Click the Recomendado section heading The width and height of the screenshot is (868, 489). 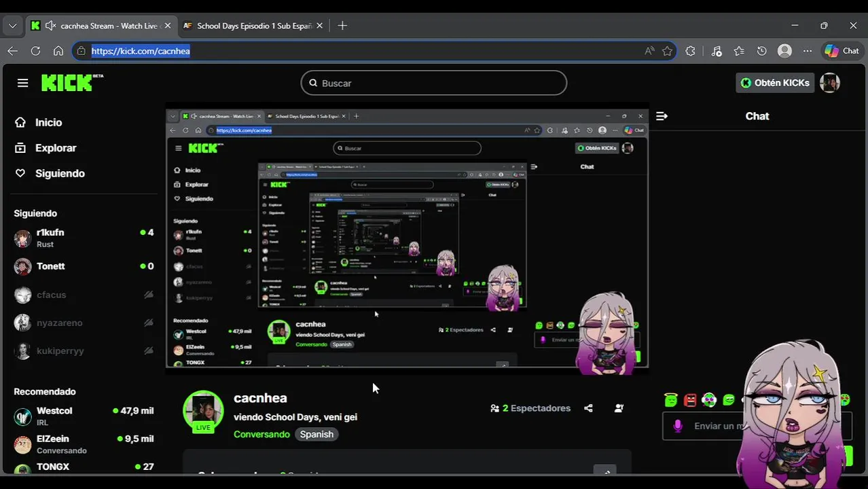point(45,392)
